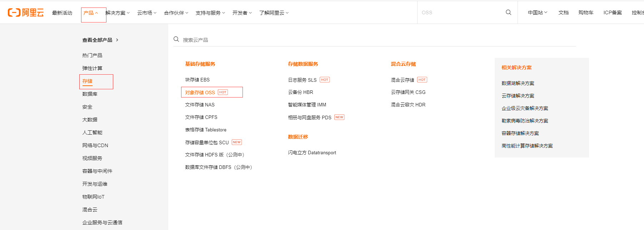This screenshot has height=230, width=644.
Task: Select 视频服务 category in sidebar
Action: click(92, 158)
